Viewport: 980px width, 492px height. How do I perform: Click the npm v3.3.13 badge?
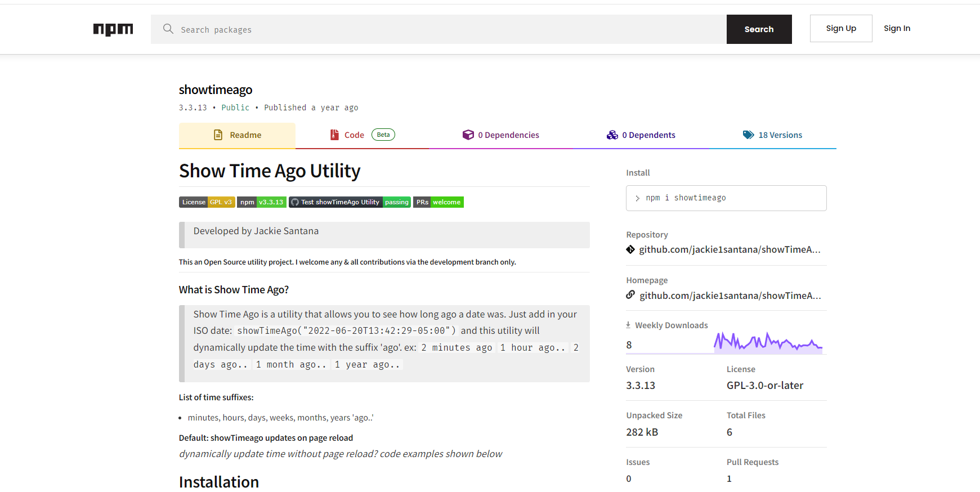point(262,202)
